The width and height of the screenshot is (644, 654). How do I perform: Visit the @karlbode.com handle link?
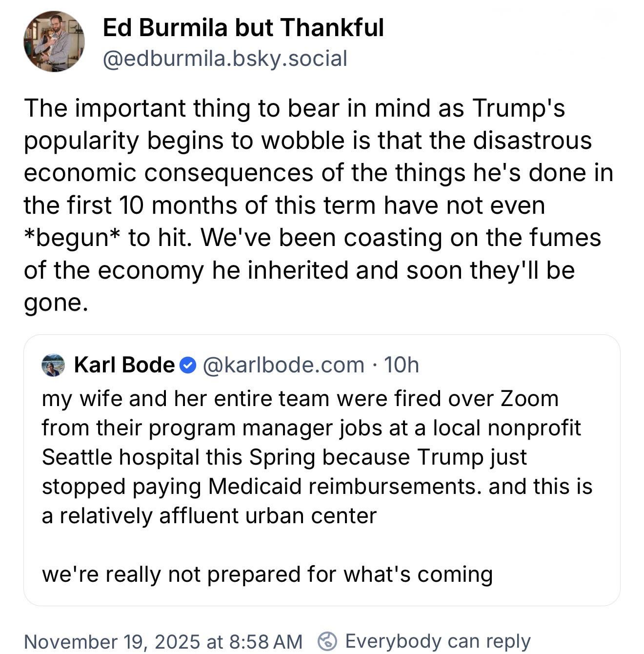(283, 365)
